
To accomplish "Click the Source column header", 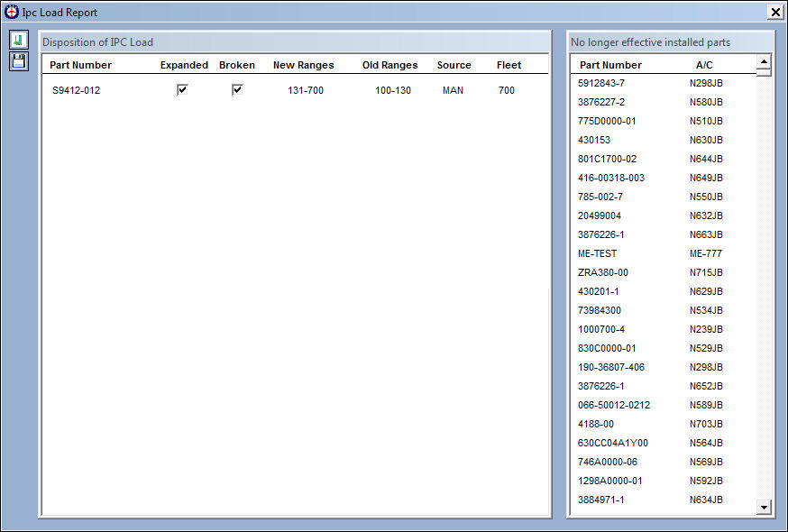I will [x=454, y=65].
